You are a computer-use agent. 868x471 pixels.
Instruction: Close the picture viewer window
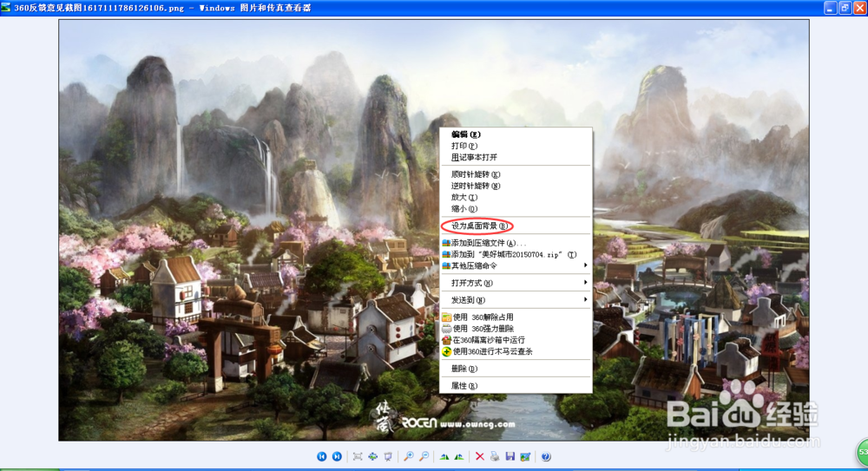tap(859, 8)
